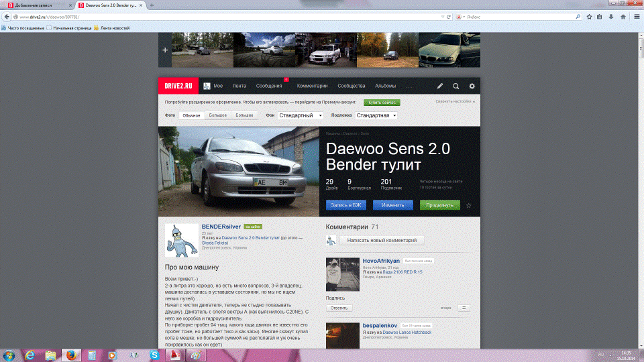Open the pencil write-post icon
The image size is (644, 362).
coord(440,86)
